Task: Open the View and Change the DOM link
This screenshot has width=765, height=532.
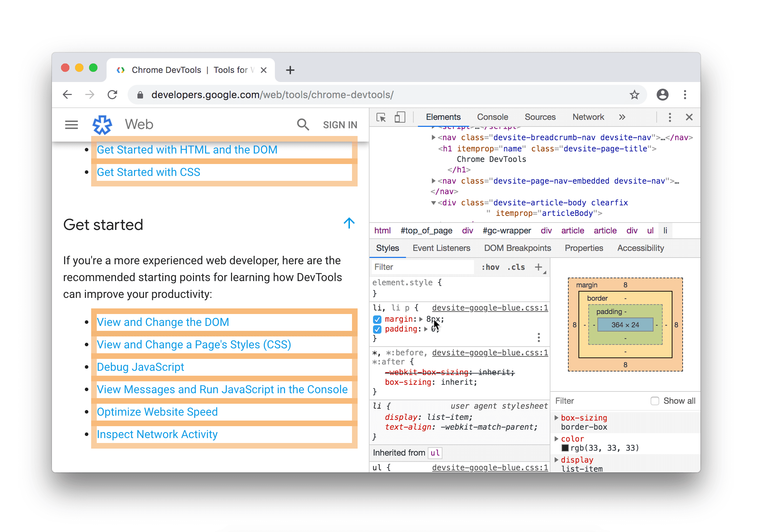Action: pos(163,322)
